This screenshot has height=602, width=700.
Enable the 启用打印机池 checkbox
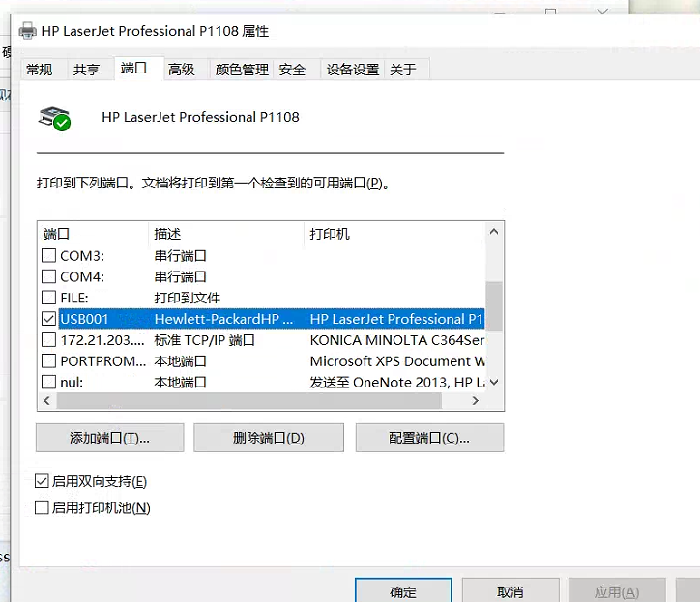pyautogui.click(x=42, y=507)
